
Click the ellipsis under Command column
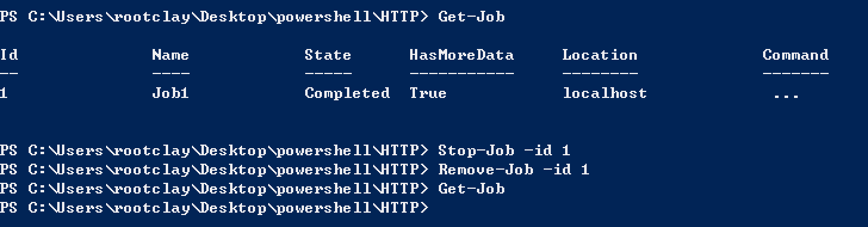coord(786,96)
